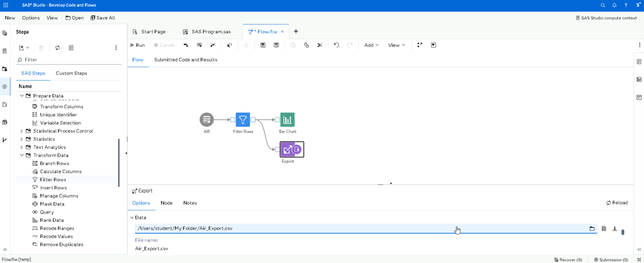Open the Options menu
This screenshot has width=644, height=263.
click(x=31, y=18)
